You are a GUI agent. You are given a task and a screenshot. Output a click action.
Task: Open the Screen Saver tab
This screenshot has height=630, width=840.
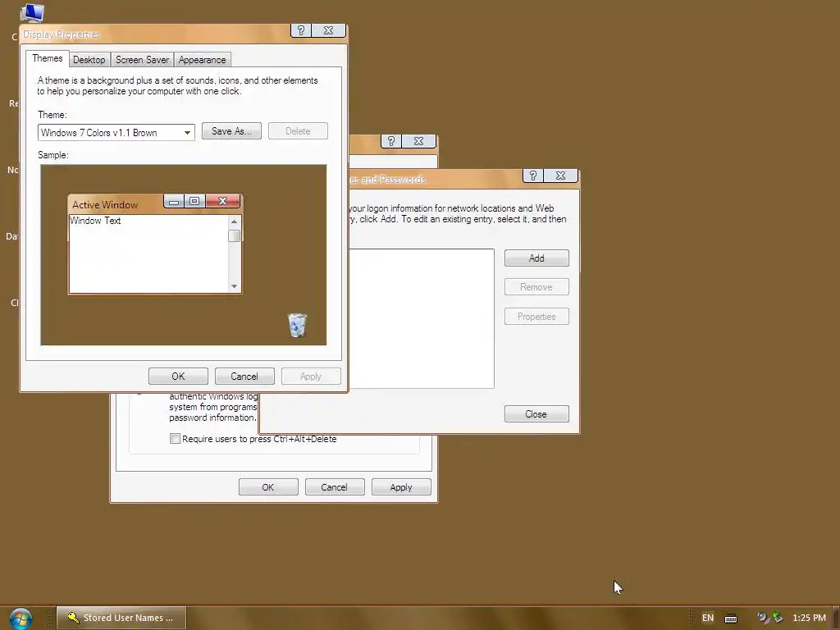click(x=142, y=59)
